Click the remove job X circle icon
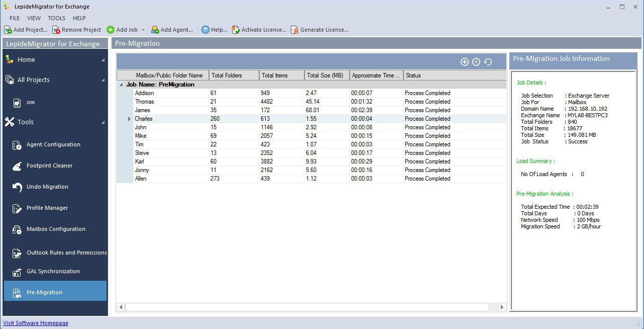 click(476, 62)
